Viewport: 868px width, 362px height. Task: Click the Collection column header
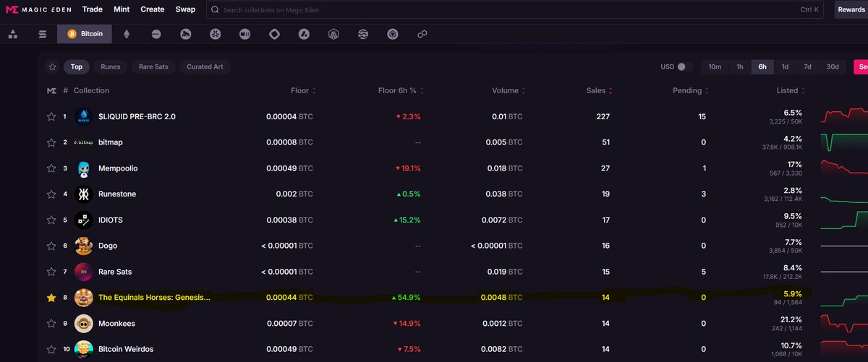tap(91, 90)
